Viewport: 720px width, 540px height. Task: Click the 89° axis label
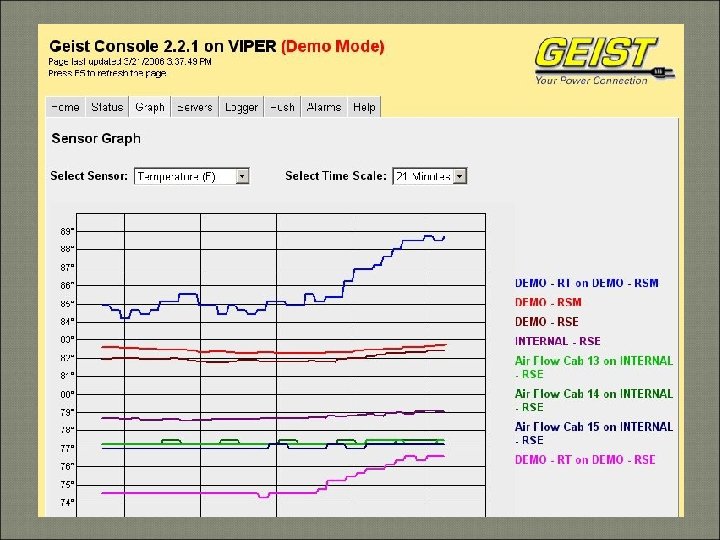67,231
